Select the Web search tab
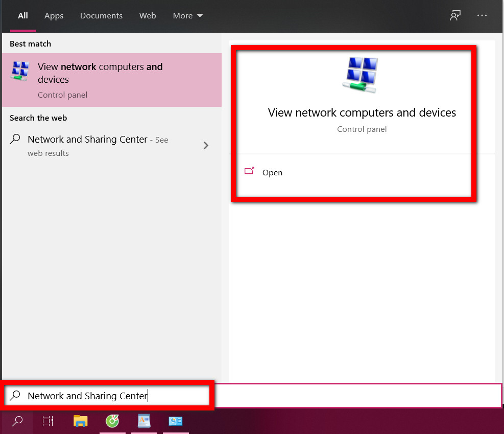 [148, 15]
